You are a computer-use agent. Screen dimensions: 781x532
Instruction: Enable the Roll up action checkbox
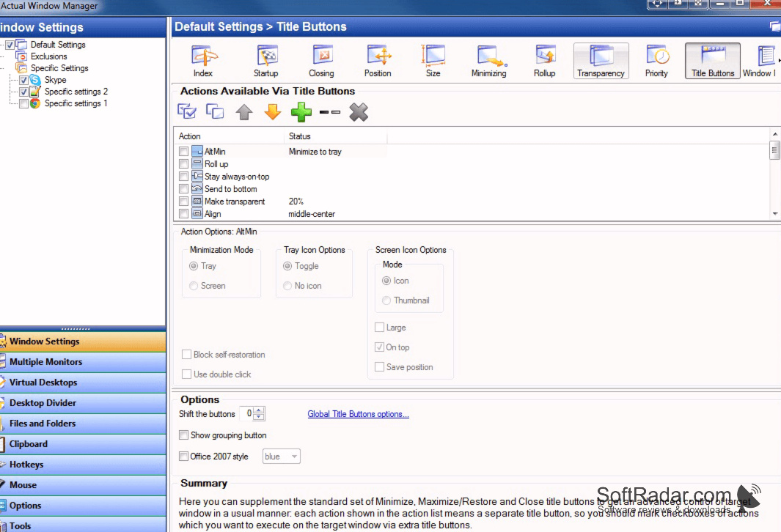[184, 163]
